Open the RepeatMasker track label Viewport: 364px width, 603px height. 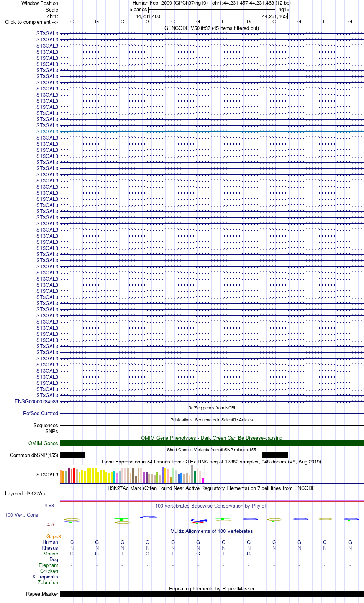pos(42,594)
